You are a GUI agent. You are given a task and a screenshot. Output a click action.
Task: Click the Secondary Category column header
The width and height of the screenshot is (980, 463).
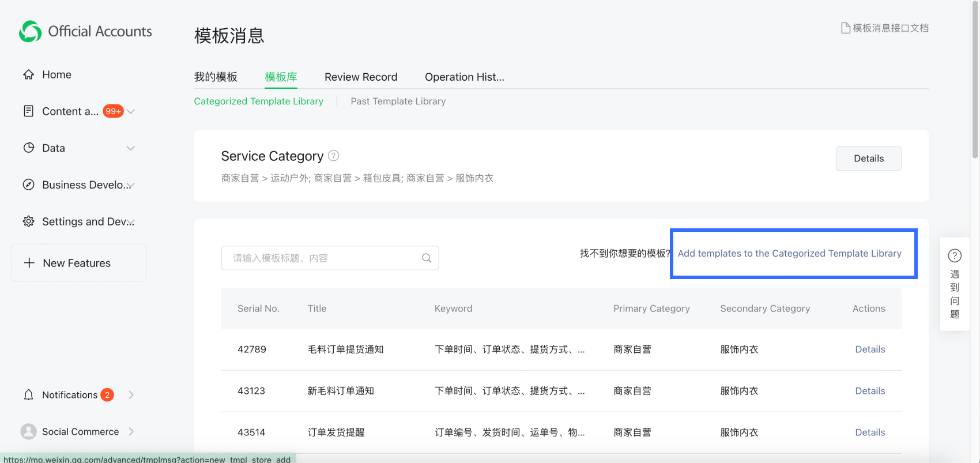coord(765,308)
